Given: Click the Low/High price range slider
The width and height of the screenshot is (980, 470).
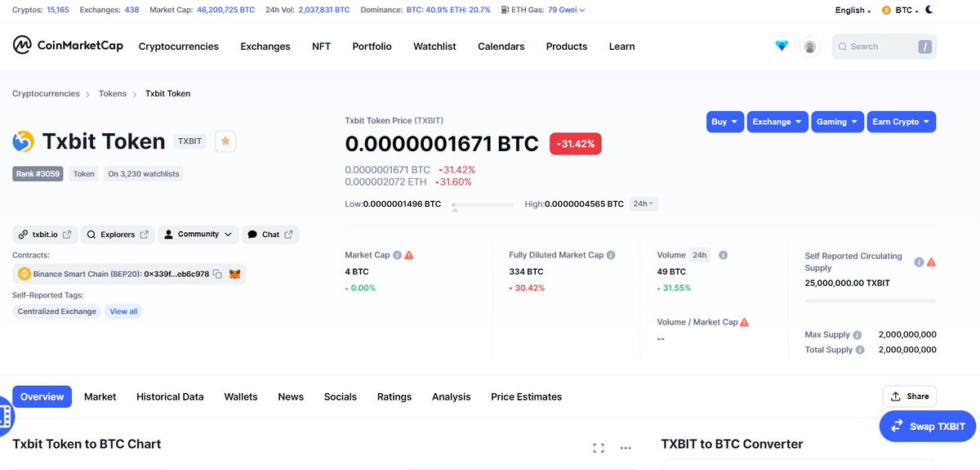Looking at the screenshot, I should click(482, 204).
